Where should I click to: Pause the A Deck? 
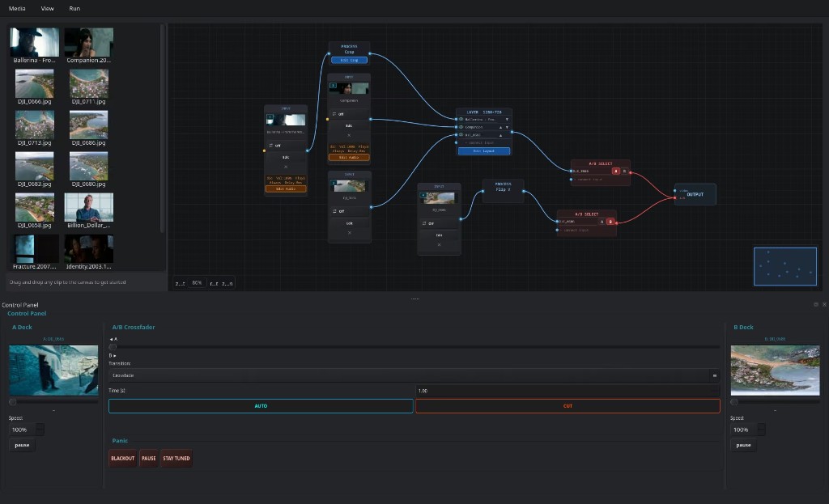pyautogui.click(x=22, y=445)
